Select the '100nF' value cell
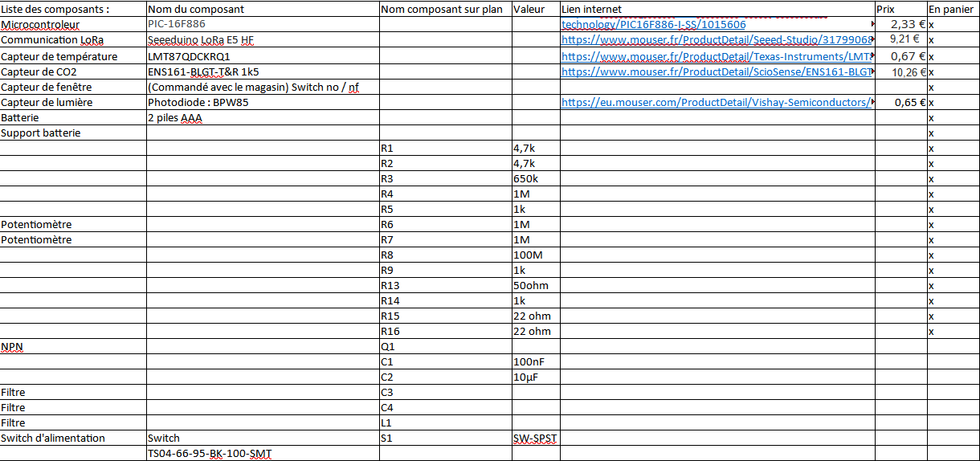Image resolution: width=980 pixels, height=461 pixels. [x=536, y=361]
